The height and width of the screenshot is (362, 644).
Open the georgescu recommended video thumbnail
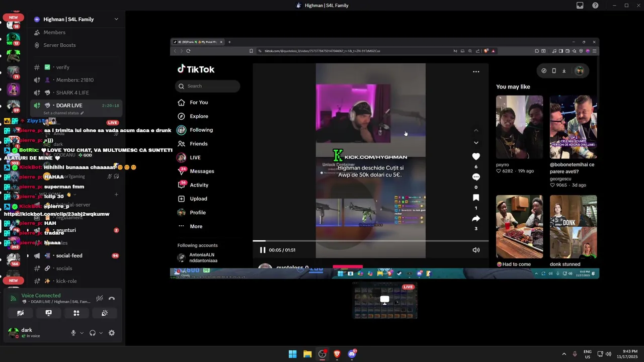click(x=573, y=127)
